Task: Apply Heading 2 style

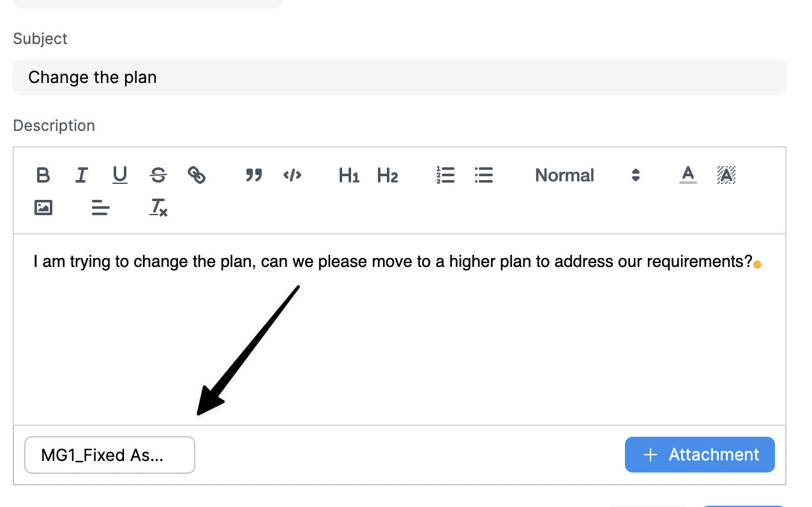Action: click(x=387, y=175)
